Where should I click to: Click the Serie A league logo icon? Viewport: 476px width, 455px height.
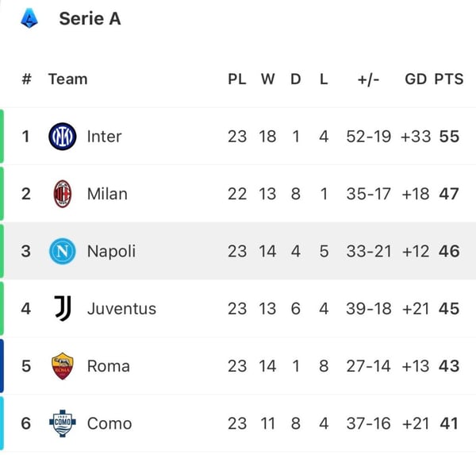[29, 17]
